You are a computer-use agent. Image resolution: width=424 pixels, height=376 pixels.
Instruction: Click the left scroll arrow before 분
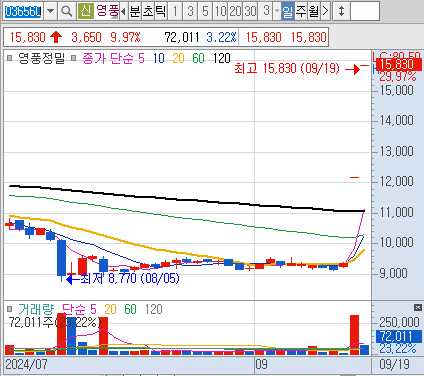(x=123, y=12)
